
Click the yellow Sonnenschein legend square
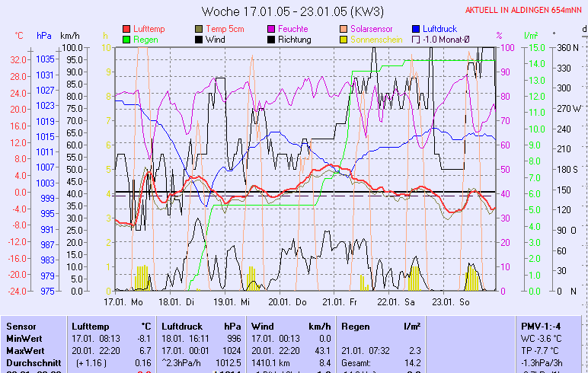[x=344, y=40]
